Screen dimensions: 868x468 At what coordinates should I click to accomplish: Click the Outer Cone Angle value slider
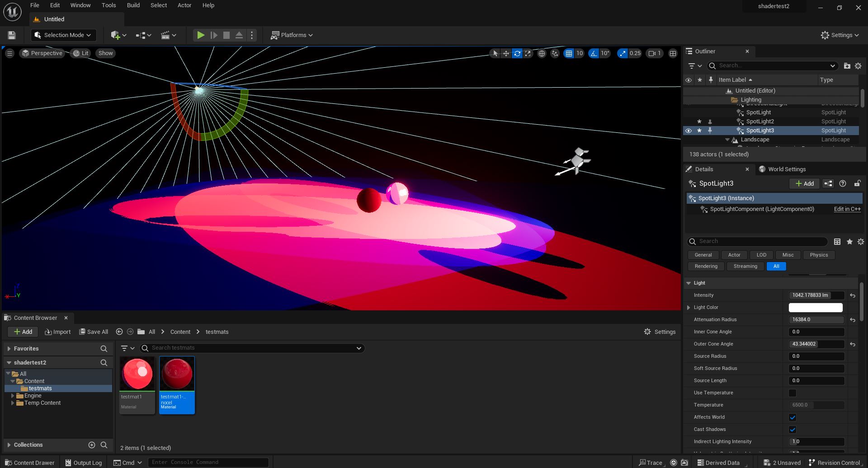(816, 344)
